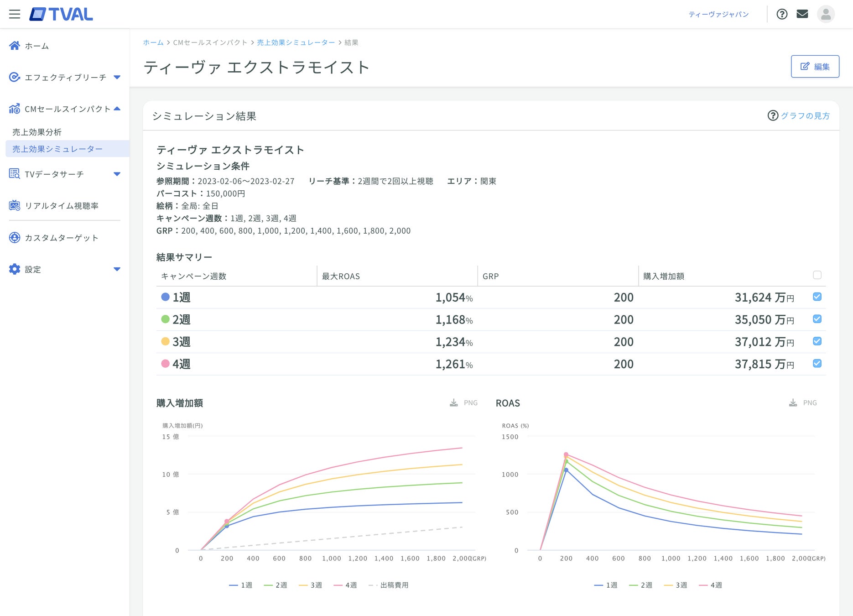Viewport: 853px width, 616px height.
Task: Open the グラフの見方 link
Action: pyautogui.click(x=805, y=116)
